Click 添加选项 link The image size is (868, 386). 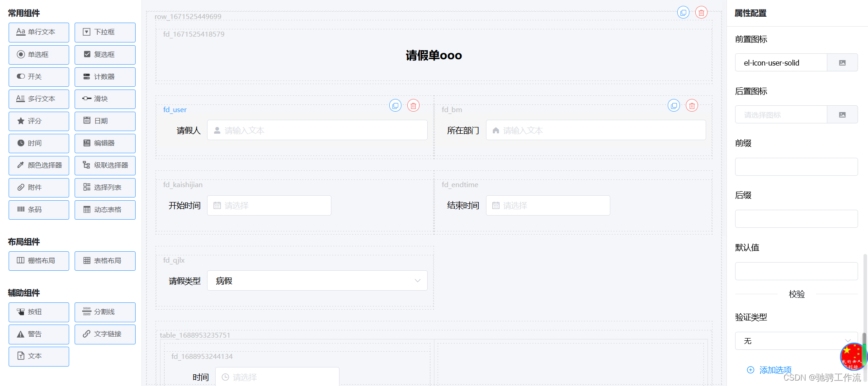[769, 370]
